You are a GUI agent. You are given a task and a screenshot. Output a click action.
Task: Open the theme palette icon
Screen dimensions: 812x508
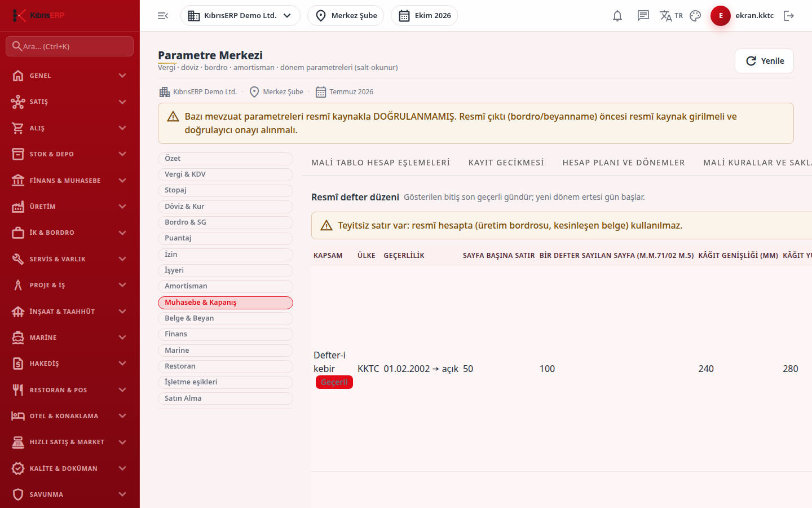(x=695, y=16)
